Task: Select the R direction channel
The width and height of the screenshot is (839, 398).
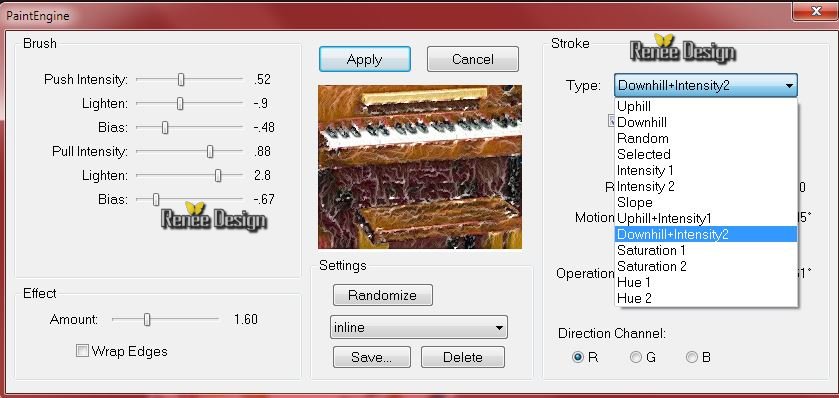Action: click(x=578, y=357)
